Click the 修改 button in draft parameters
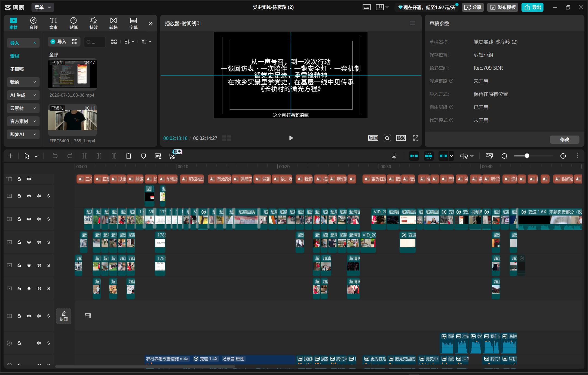This screenshot has height=375, width=588. (x=565, y=139)
